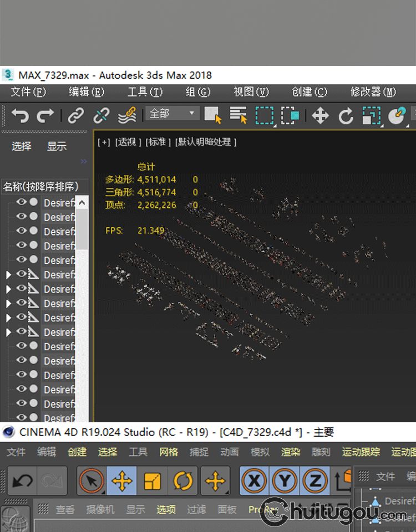Viewport: 416px width, 532px height.
Task: Activate 3ds Max Select and Rotate tool
Action: coord(346,115)
